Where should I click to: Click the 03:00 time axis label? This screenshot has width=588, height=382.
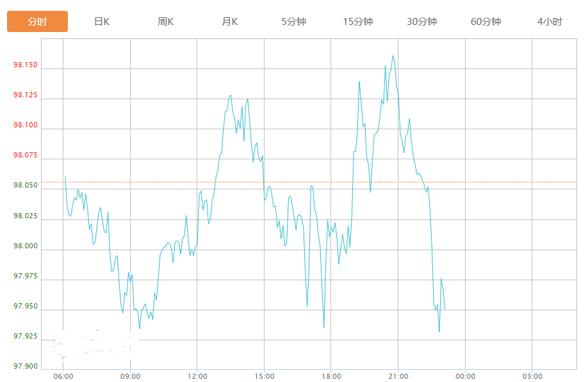point(532,376)
